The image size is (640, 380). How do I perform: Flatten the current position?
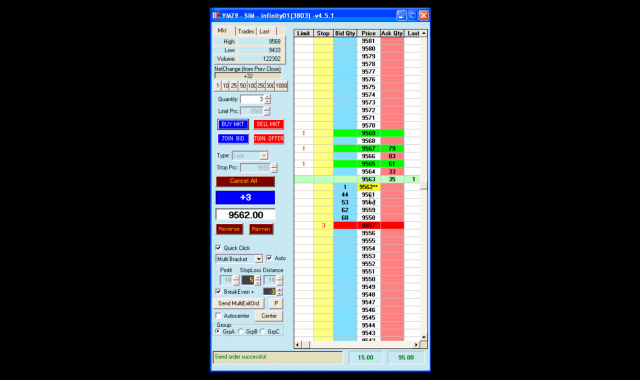pos(261,229)
